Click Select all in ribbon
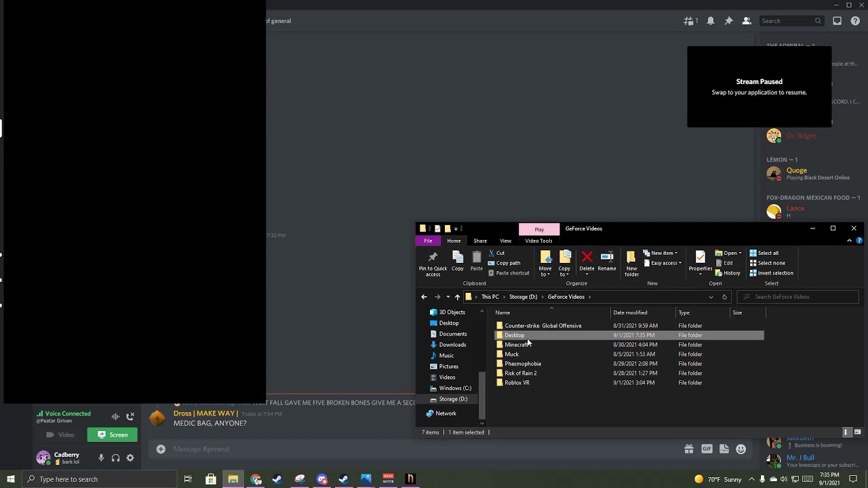The height and width of the screenshot is (488, 868). point(764,253)
